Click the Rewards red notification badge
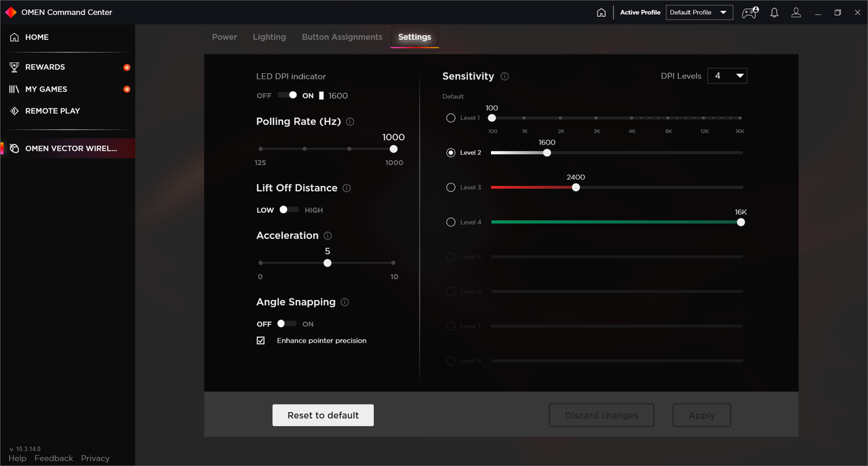This screenshot has height=466, width=868. [x=127, y=67]
